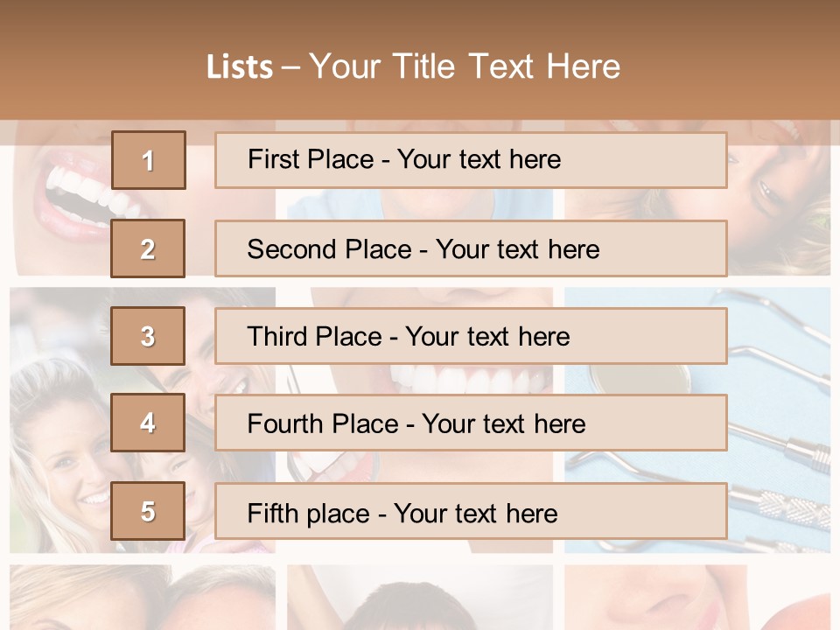
Task: Select the number 3 box
Action: pyautogui.click(x=148, y=336)
